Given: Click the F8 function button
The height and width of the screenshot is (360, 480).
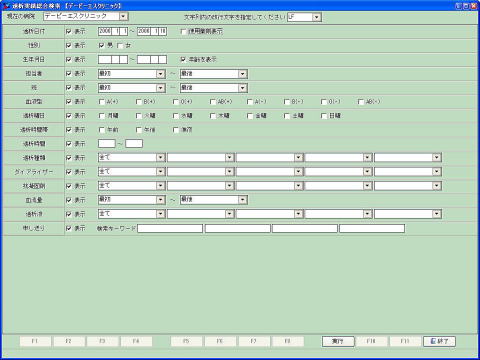Looking at the screenshot, I should (x=287, y=341).
